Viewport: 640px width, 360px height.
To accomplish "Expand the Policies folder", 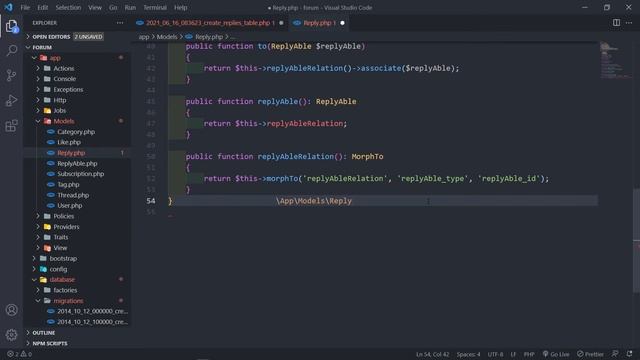I will (78, 216).
